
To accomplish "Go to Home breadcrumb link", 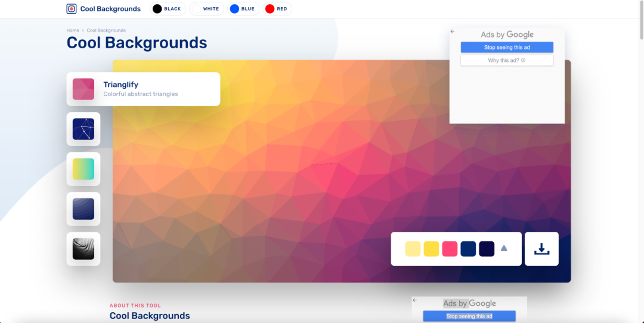I will pyautogui.click(x=73, y=30).
